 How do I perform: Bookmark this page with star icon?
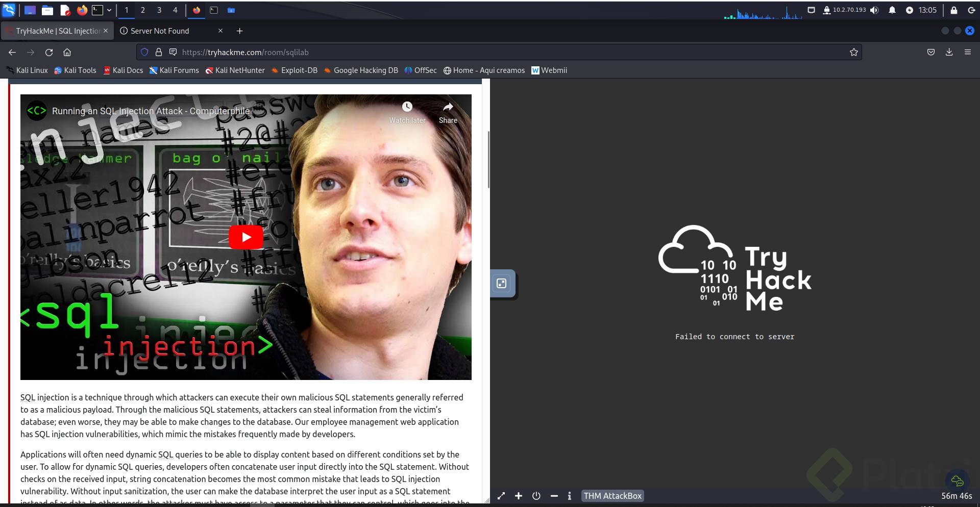(853, 52)
